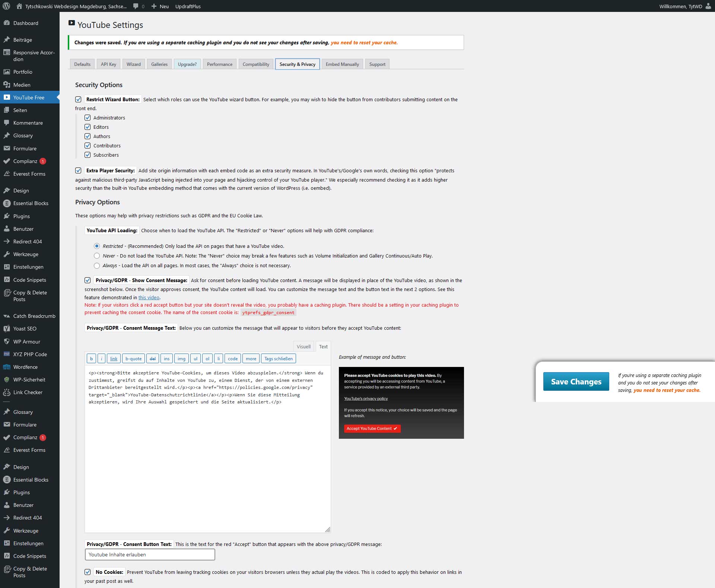Image resolution: width=715 pixels, height=588 pixels.
Task: Open the Dashboard gauge icon in the sidebar
Action: (x=7, y=23)
